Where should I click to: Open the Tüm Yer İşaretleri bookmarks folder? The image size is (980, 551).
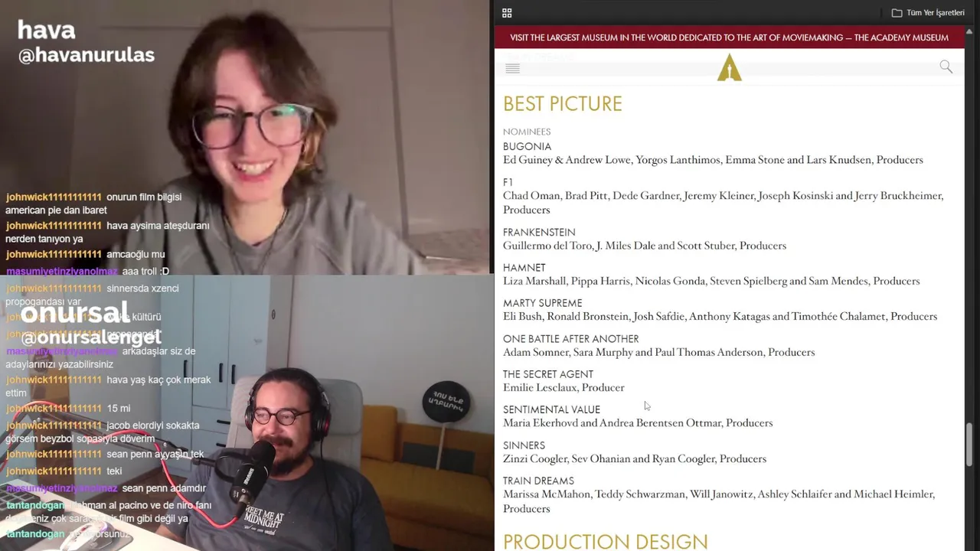pos(928,13)
